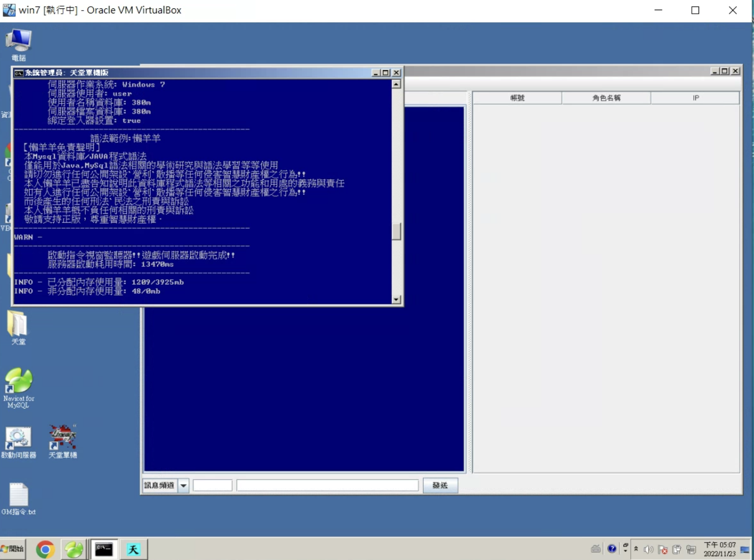The height and width of the screenshot is (560, 754).
Task: Close the server manager window behind the console
Action: pyautogui.click(x=735, y=71)
